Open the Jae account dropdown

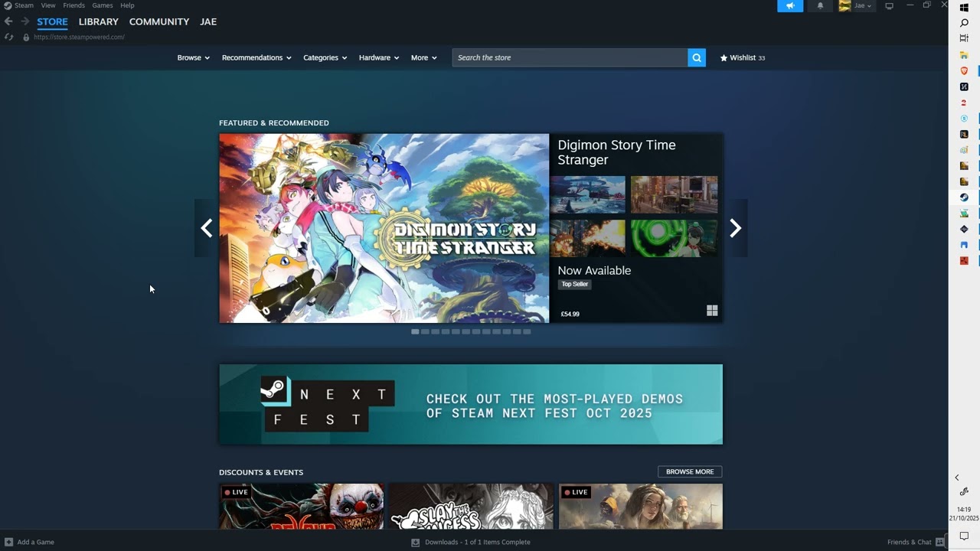tap(863, 6)
